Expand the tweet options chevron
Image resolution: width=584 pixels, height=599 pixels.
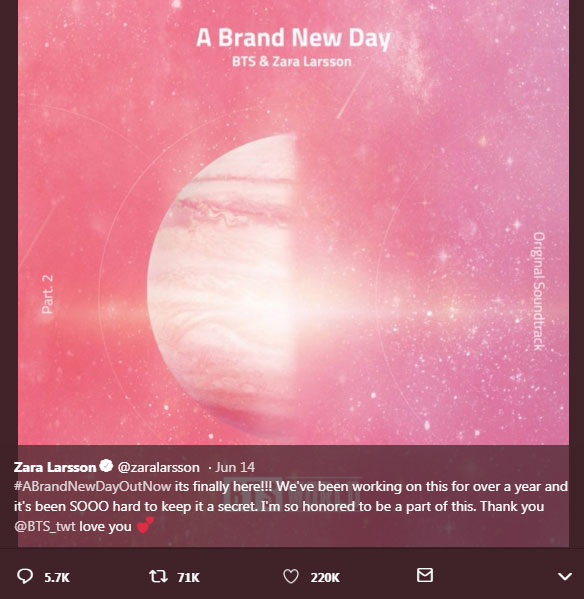point(565,576)
